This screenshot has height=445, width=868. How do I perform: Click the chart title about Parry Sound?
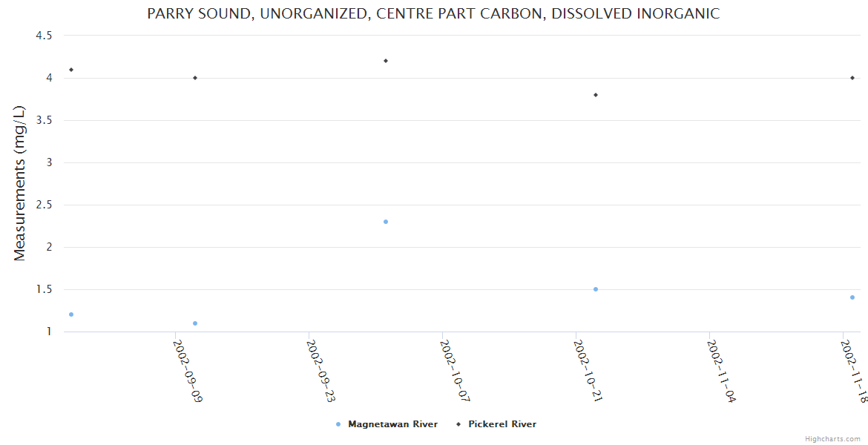(x=433, y=14)
